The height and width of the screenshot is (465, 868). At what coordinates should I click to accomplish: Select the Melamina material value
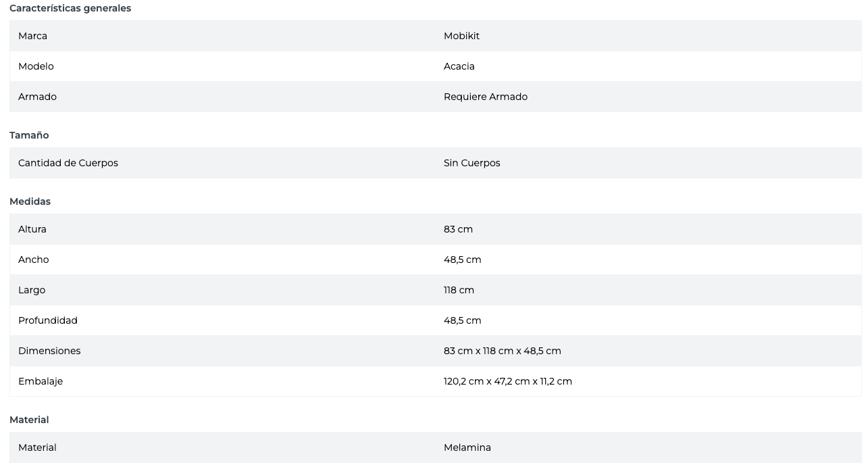pyautogui.click(x=467, y=447)
